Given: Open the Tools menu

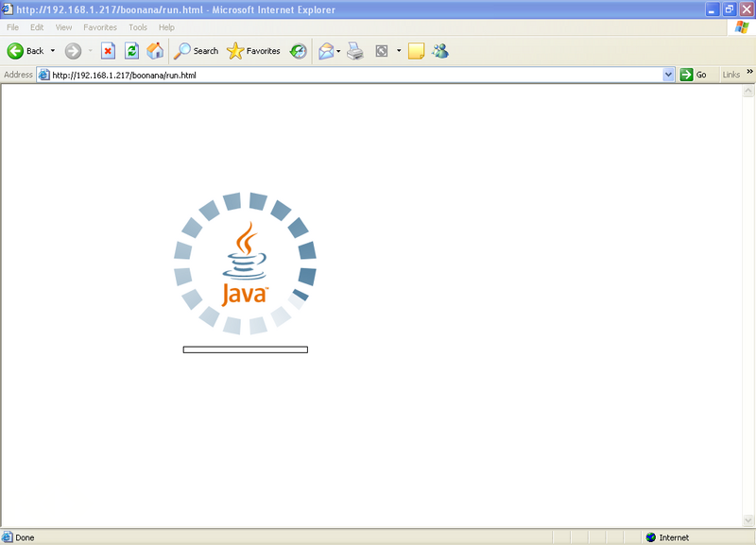Looking at the screenshot, I should (x=138, y=27).
